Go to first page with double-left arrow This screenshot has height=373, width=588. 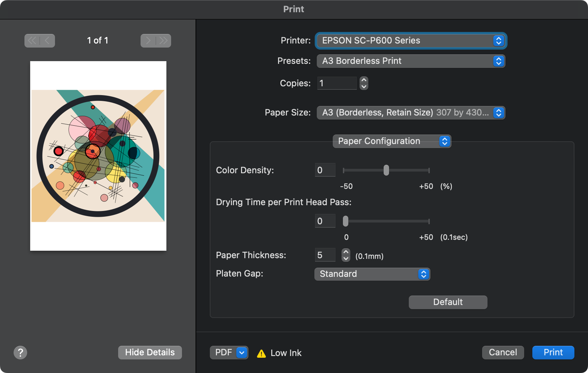(x=32, y=41)
